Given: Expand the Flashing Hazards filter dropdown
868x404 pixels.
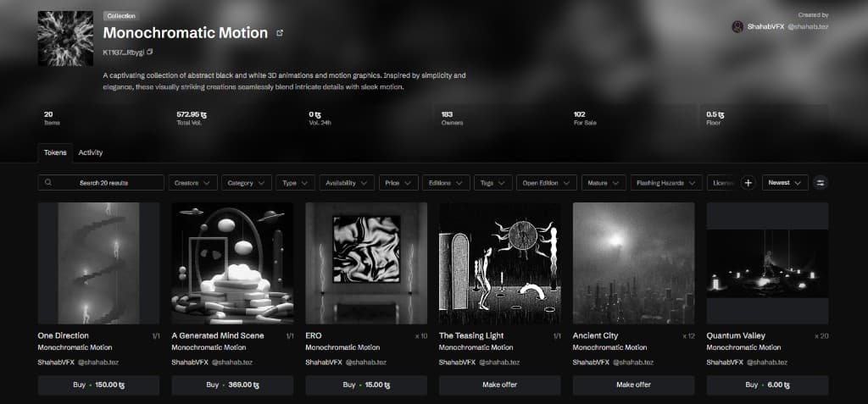Looking at the screenshot, I should click(x=666, y=183).
